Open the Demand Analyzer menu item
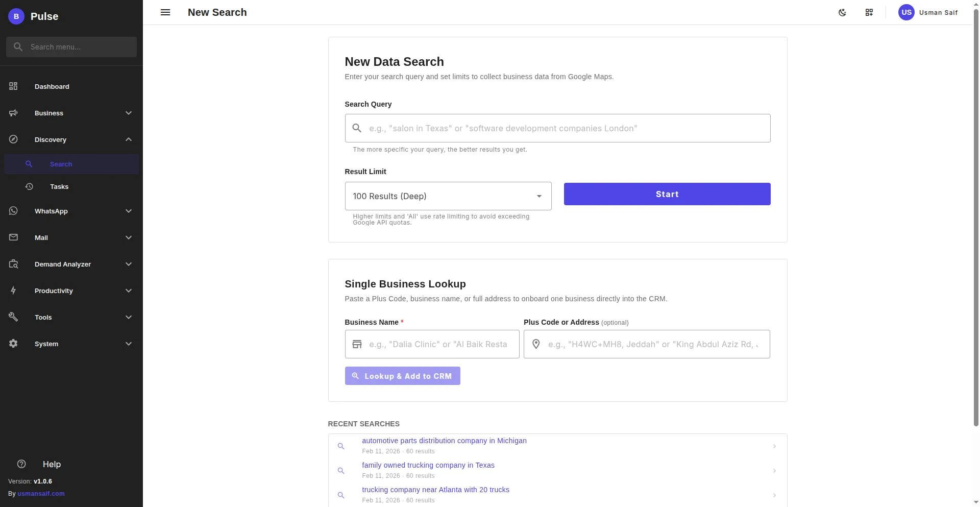The width and height of the screenshot is (980, 507). [71, 264]
